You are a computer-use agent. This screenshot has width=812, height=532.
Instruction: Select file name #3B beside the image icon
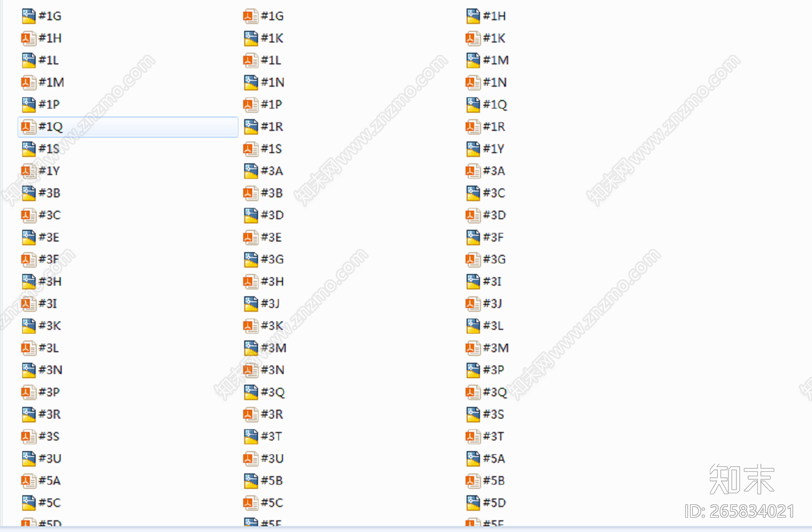point(49,193)
